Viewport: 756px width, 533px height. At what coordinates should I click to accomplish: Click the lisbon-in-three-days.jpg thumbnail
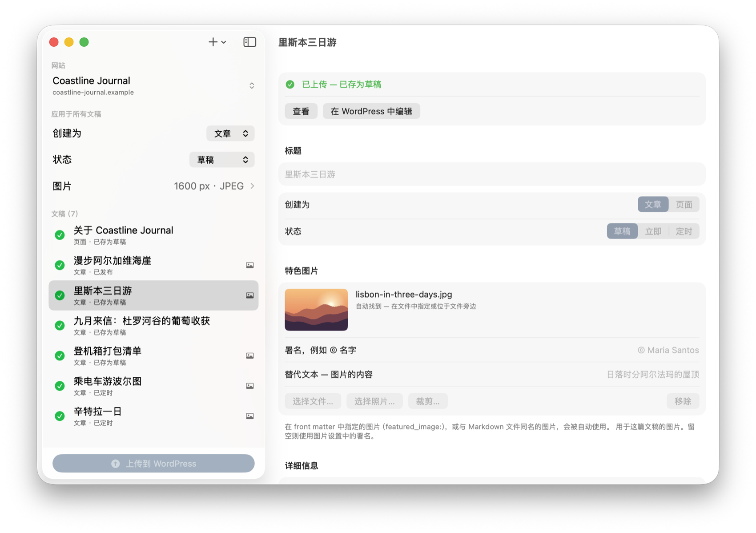pyautogui.click(x=316, y=310)
